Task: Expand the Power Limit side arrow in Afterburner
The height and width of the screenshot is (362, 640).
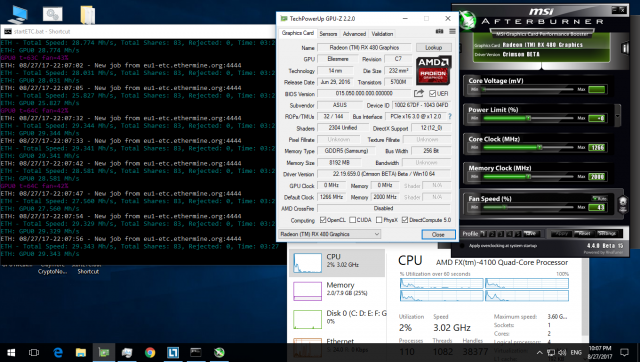Action: point(617,115)
